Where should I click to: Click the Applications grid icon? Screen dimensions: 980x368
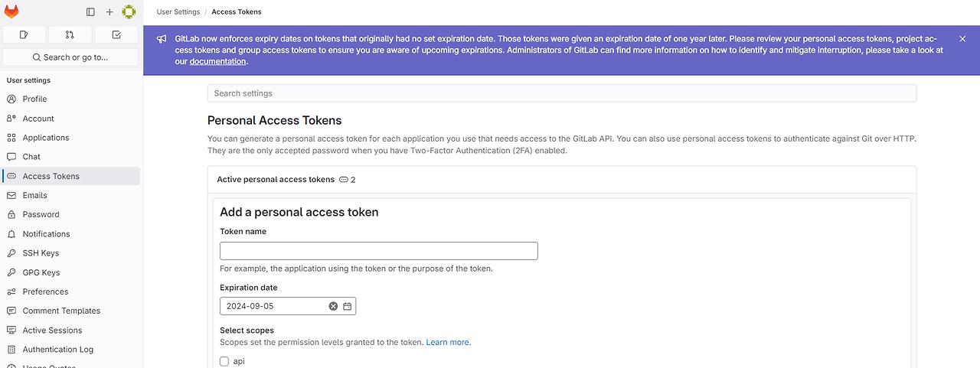[x=11, y=138]
